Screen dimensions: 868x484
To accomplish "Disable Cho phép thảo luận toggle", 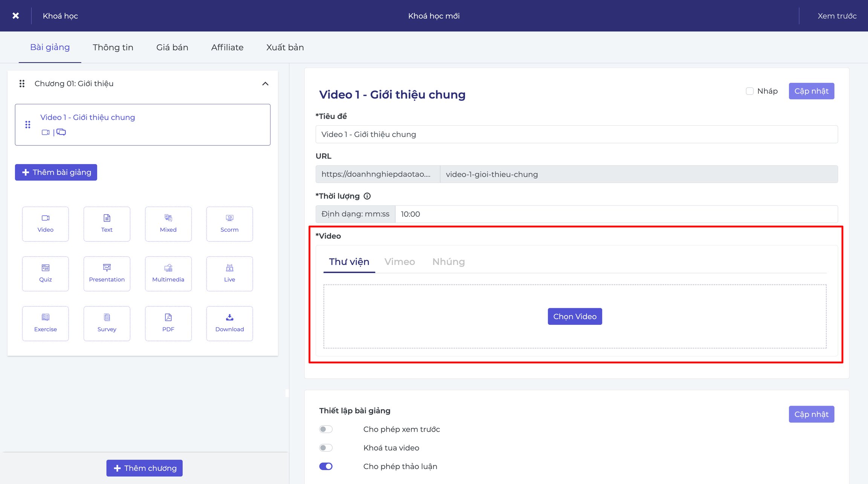I will coord(326,466).
